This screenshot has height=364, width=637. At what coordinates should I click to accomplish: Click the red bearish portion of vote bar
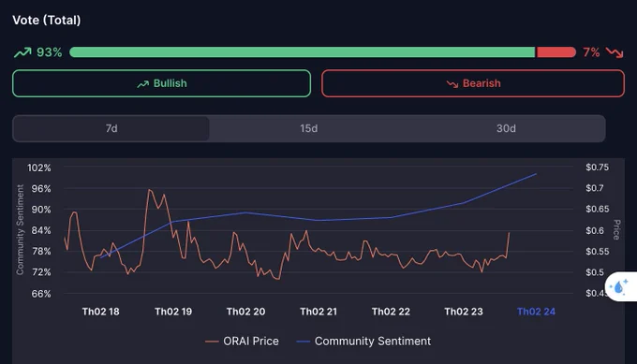tap(556, 52)
